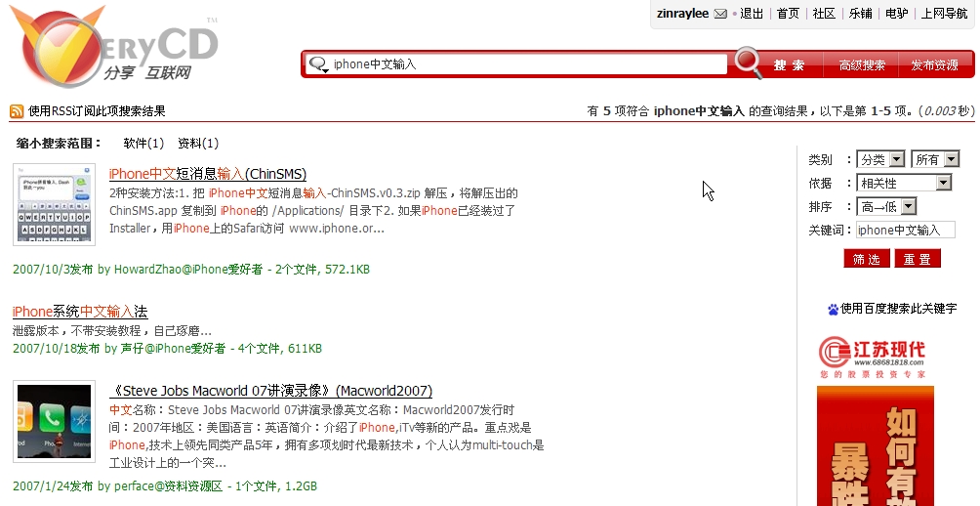The image size is (980, 506).
Task: Open the Macworld 2007 video thumbnail
Action: pos(55,422)
